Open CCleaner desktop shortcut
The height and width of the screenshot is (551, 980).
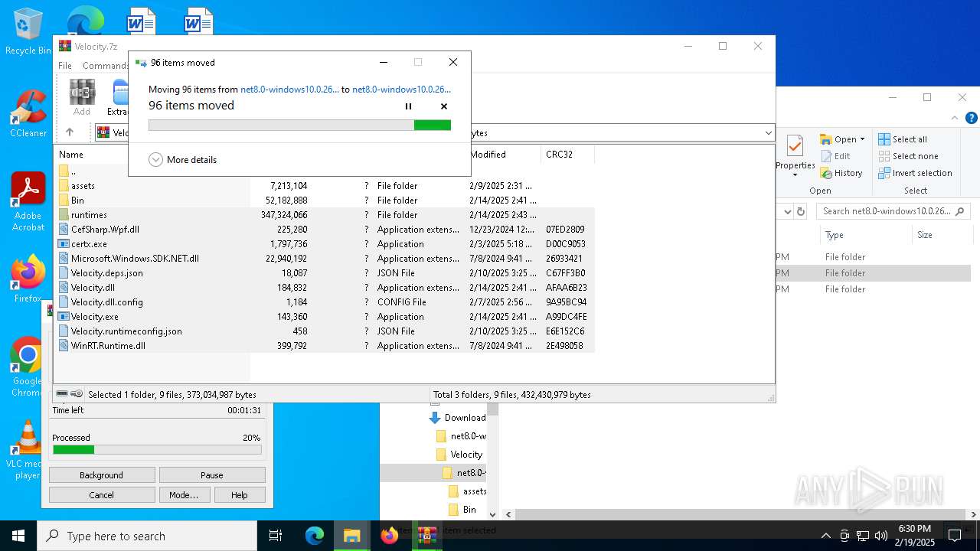click(x=28, y=113)
